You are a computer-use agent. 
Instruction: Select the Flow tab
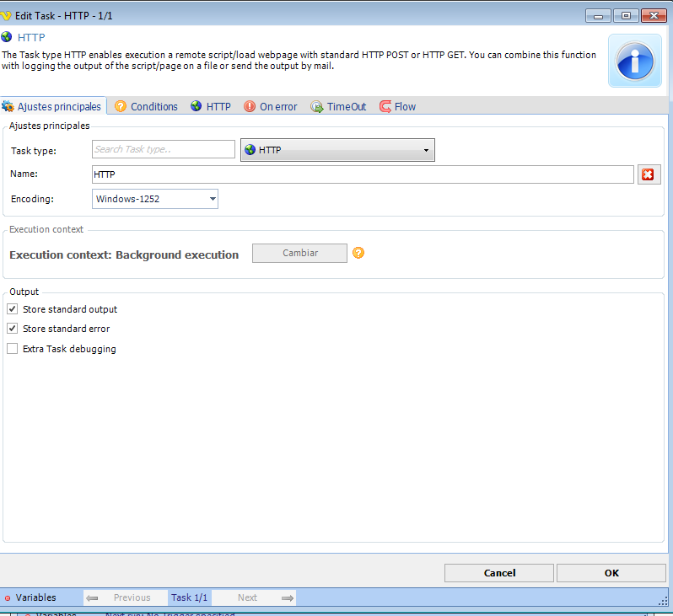[397, 107]
